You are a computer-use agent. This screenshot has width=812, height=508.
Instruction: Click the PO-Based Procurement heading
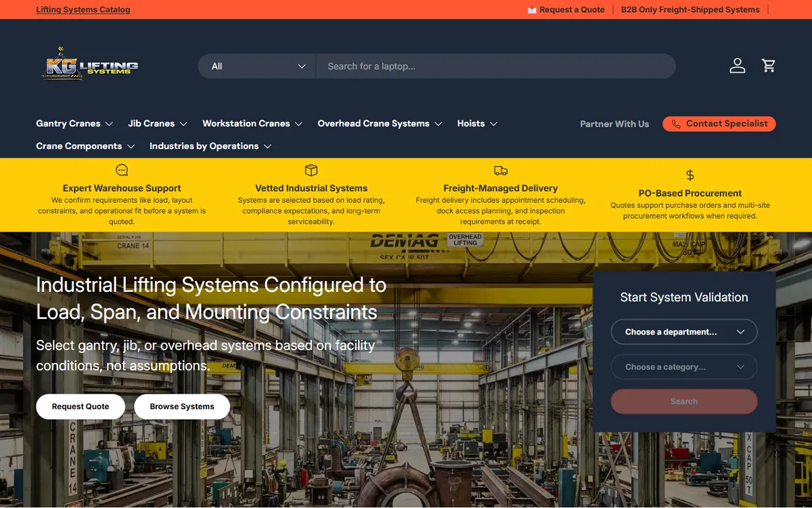690,193
